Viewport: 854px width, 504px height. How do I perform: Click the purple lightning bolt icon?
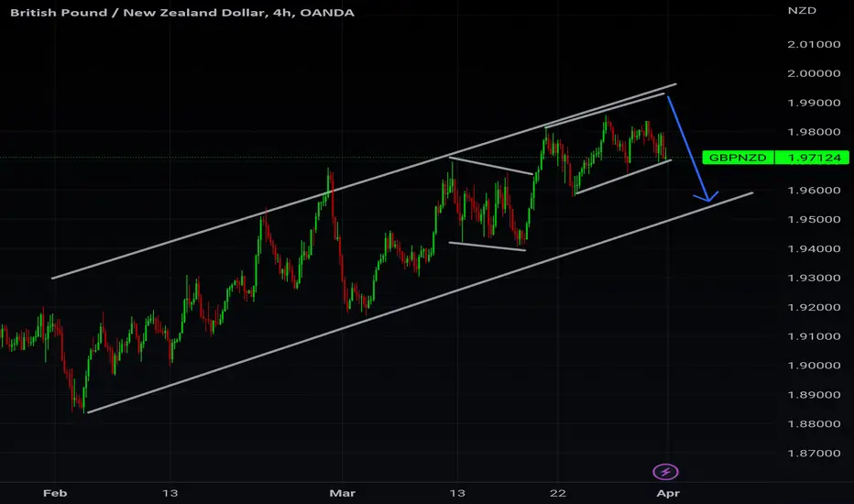pyautogui.click(x=665, y=472)
